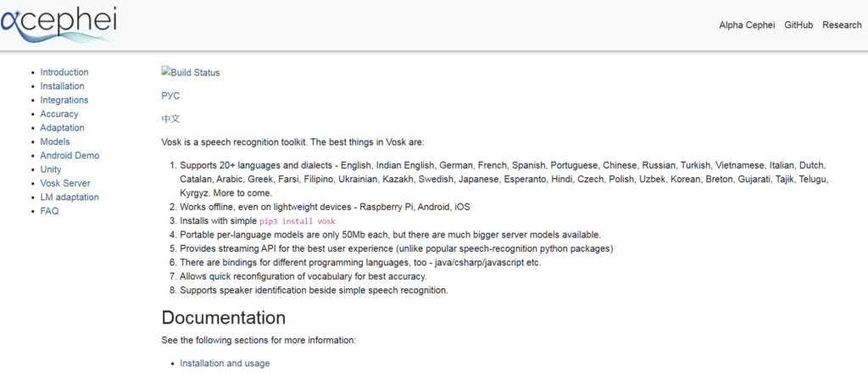The image size is (868, 373).
Task: Open Adaptation sidebar link
Action: (62, 127)
